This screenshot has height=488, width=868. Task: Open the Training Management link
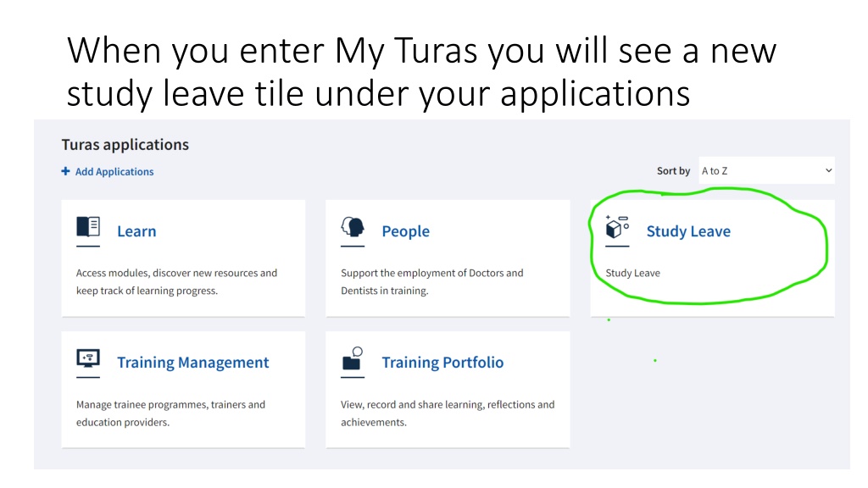[193, 363]
